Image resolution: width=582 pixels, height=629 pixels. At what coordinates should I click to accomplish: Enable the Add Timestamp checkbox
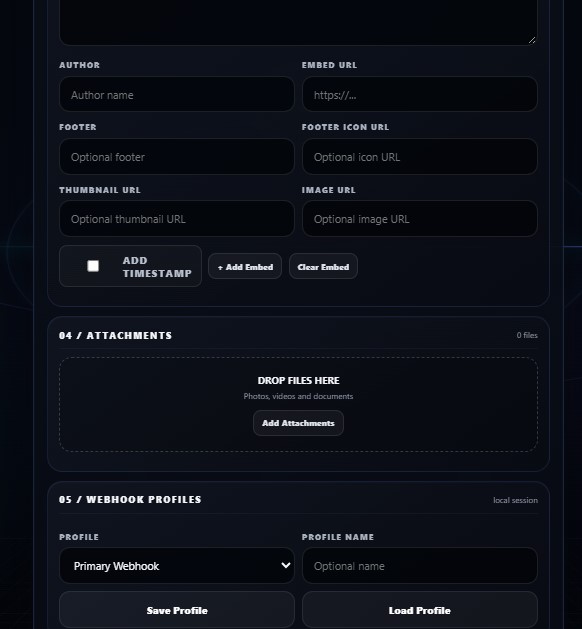click(x=93, y=266)
